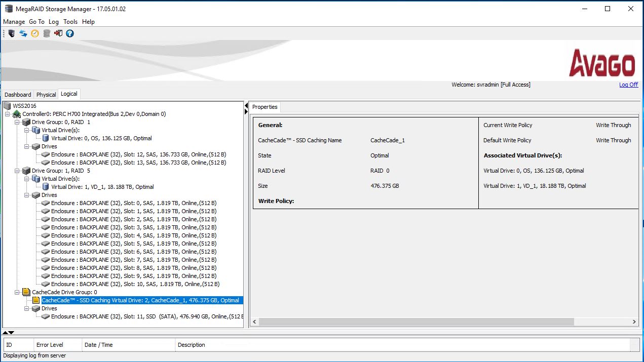This screenshot has width=644, height=362.
Task: Click the disk icon for Slot 2 enclosure
Action: pos(46,219)
